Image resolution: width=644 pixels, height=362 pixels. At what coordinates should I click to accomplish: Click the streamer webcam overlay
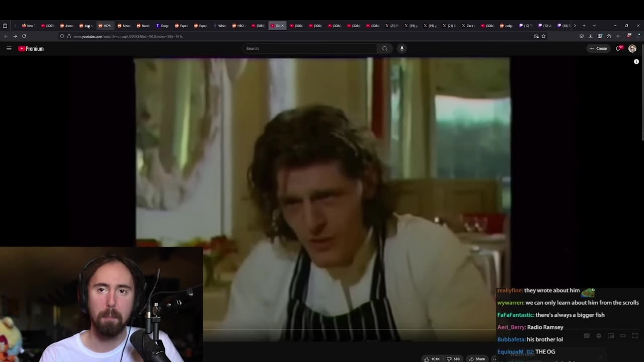coord(101,304)
